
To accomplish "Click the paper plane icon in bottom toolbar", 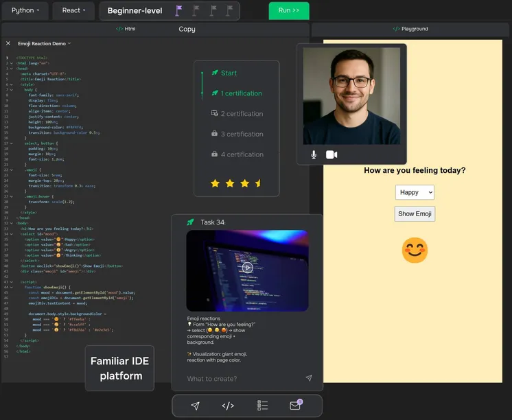I will [196, 406].
